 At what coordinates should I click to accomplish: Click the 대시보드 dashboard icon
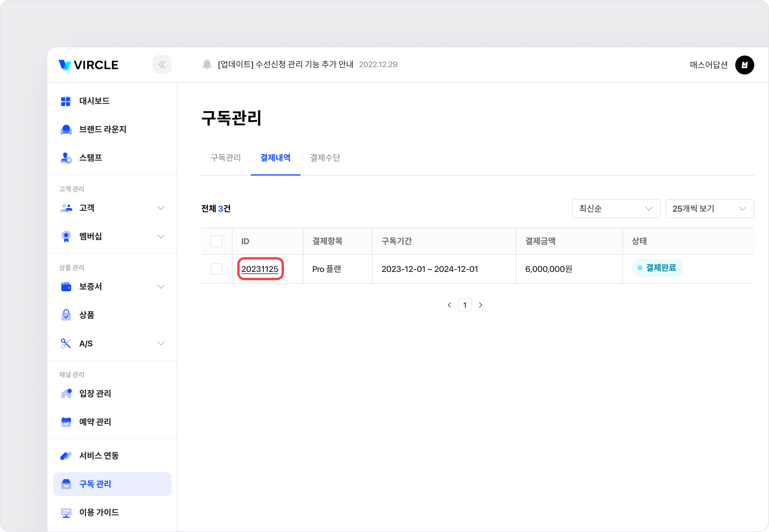[65, 101]
